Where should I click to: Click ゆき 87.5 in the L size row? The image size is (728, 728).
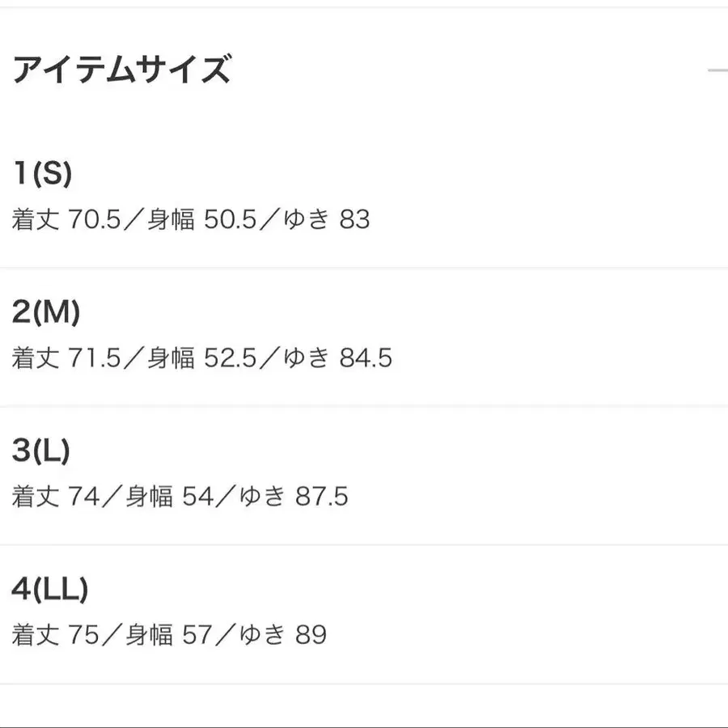pos(294,497)
